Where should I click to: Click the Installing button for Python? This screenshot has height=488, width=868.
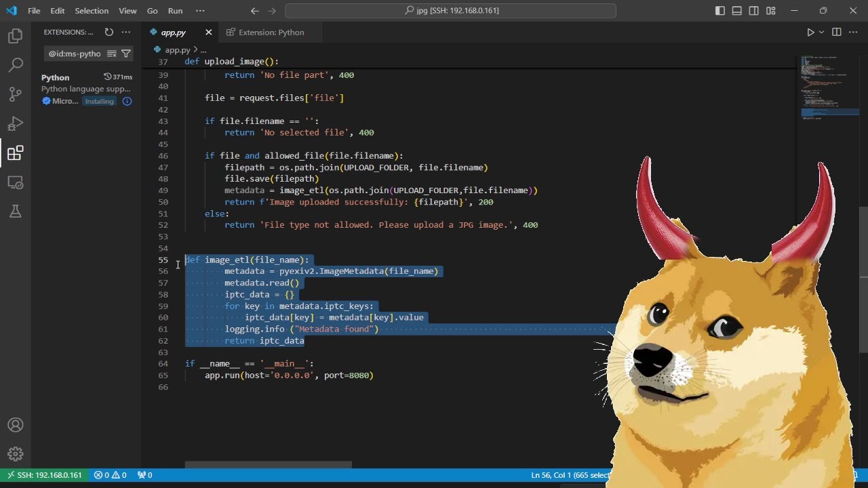(99, 101)
